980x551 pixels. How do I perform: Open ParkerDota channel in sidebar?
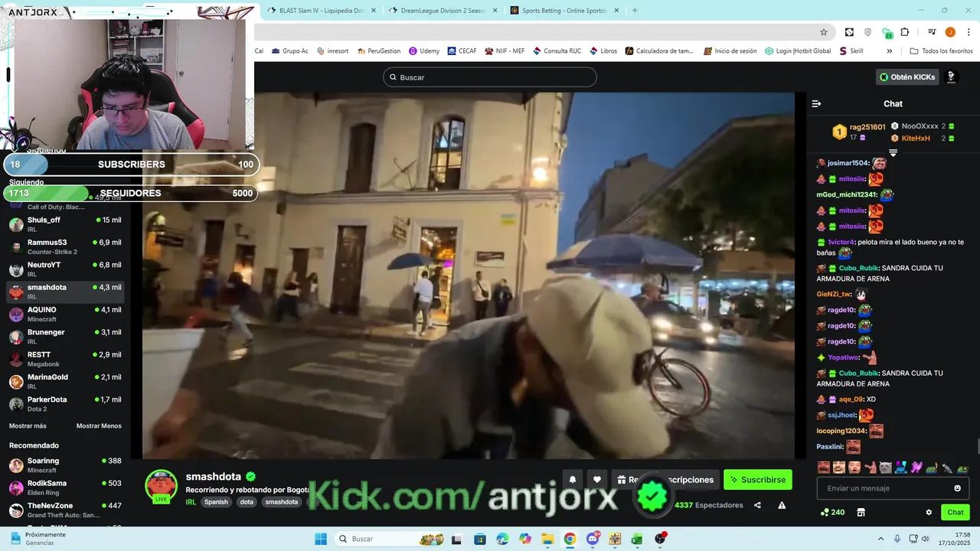pyautogui.click(x=65, y=404)
